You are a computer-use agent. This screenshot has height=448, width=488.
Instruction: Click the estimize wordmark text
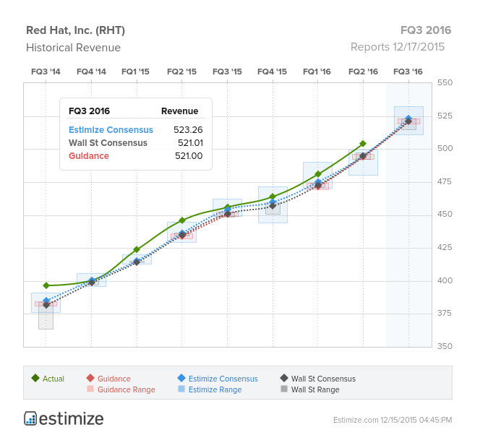click(72, 419)
